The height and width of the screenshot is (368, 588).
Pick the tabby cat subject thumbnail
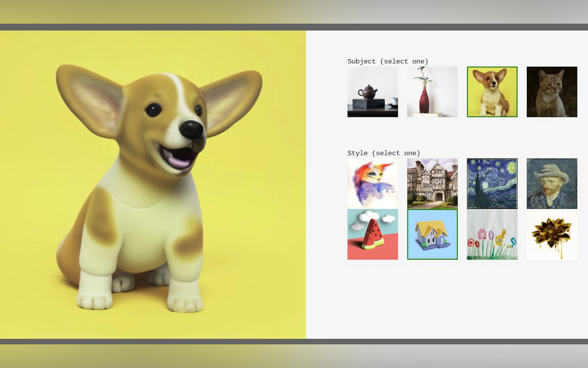[552, 92]
